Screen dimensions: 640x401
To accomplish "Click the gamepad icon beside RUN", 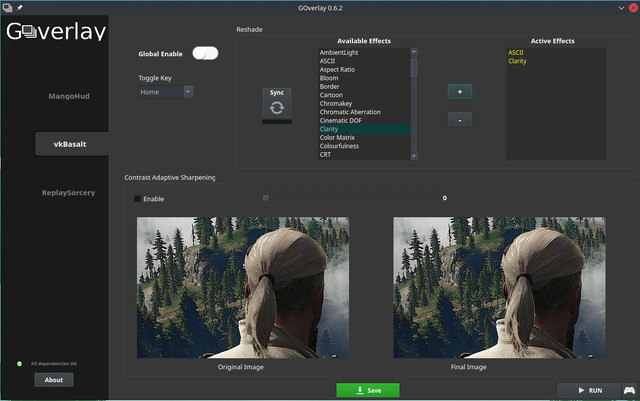I will 628,390.
